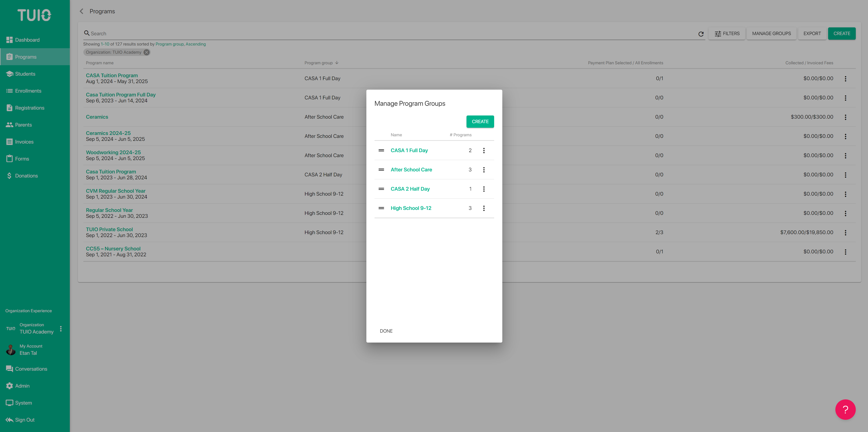The image size is (868, 432).
Task: Click the 1-10 results range link
Action: coord(105,44)
